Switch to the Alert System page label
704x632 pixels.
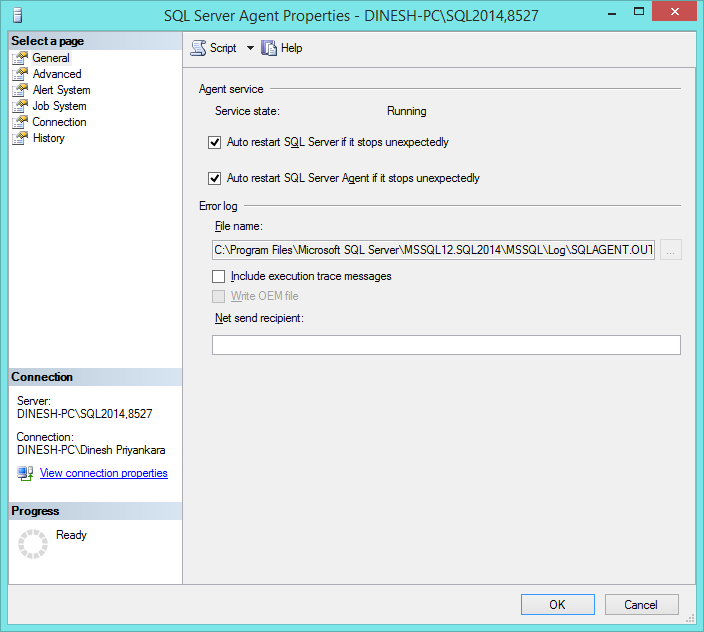click(62, 90)
